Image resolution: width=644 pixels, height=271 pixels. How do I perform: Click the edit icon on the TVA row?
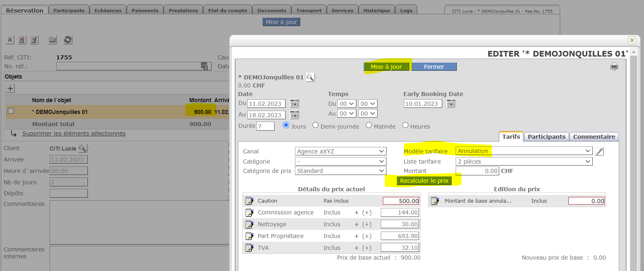tap(249, 248)
